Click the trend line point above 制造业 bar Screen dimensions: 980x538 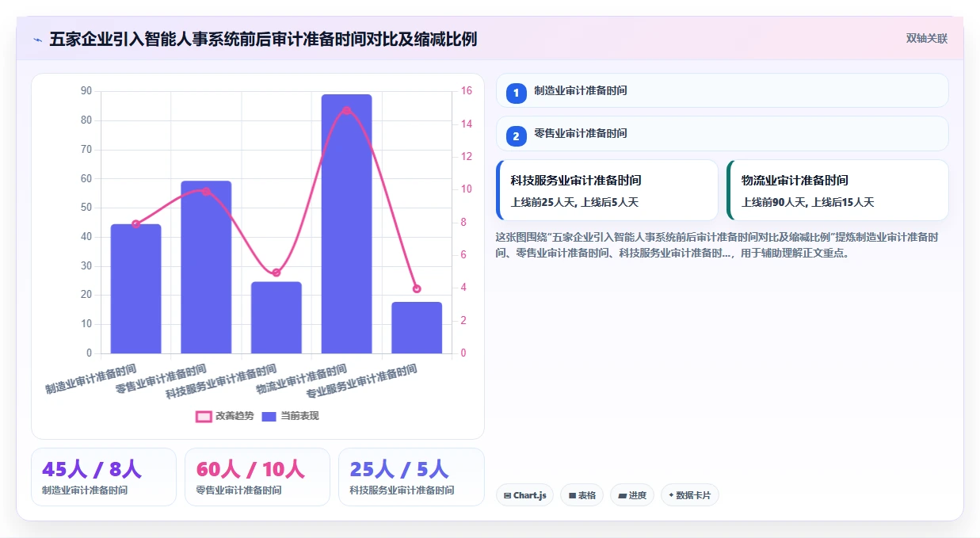point(135,223)
